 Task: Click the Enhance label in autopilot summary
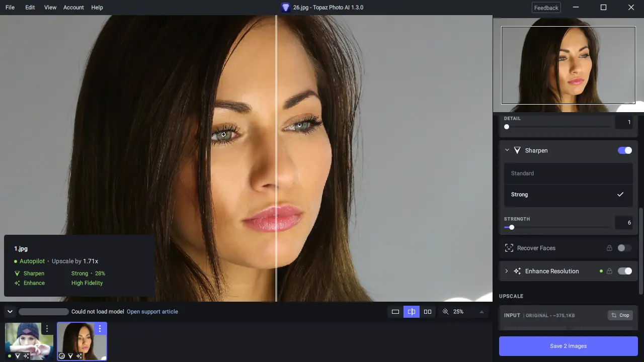coord(34,283)
